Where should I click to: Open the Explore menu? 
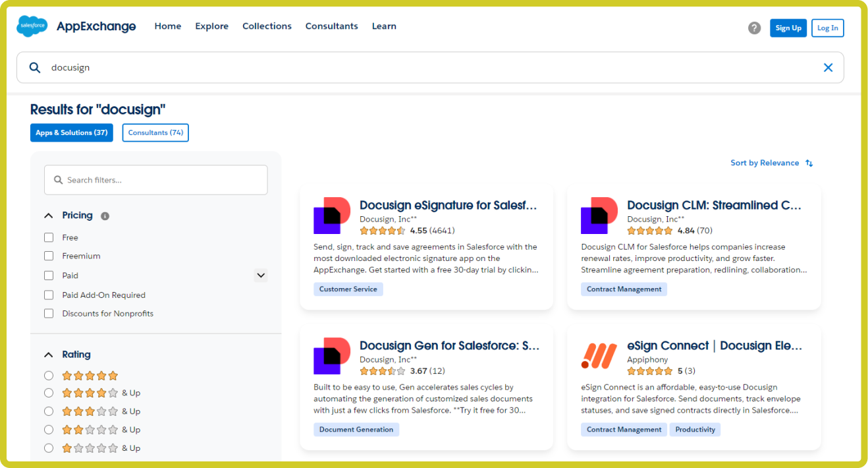(212, 26)
